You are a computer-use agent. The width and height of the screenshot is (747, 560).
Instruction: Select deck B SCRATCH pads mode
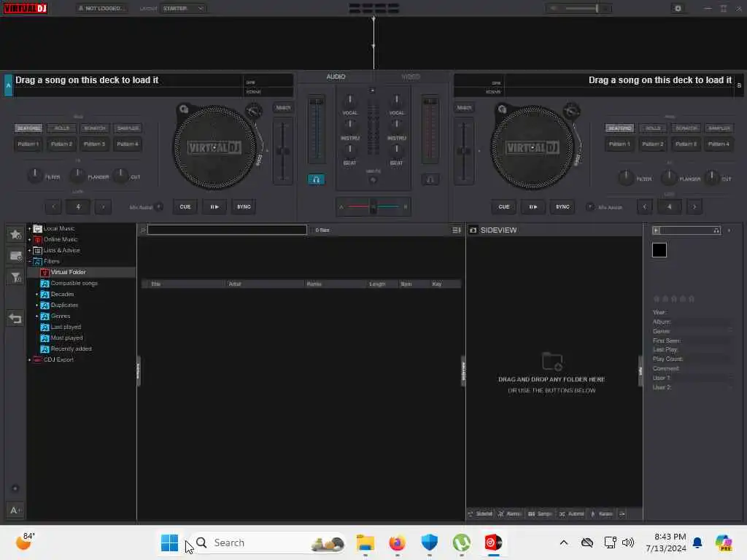click(686, 128)
